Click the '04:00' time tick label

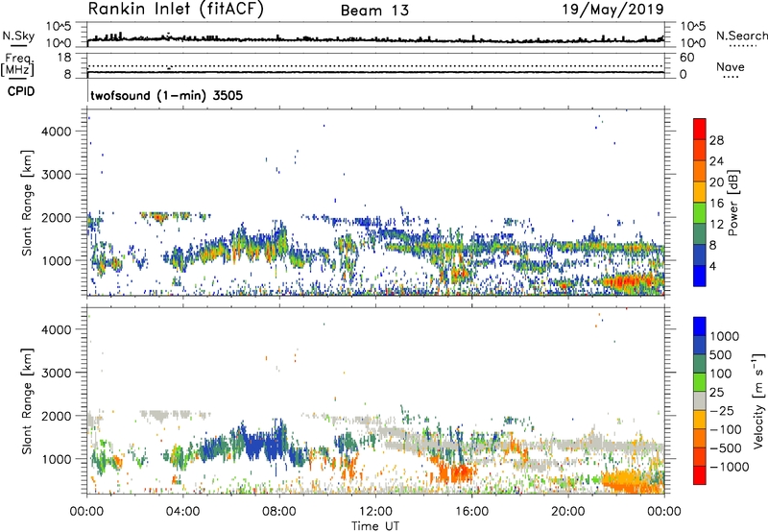tap(183, 512)
